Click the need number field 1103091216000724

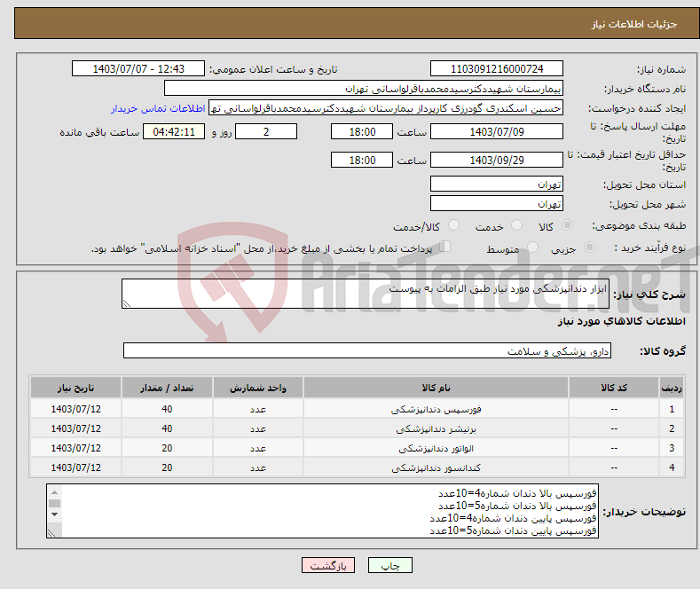pyautogui.click(x=497, y=68)
